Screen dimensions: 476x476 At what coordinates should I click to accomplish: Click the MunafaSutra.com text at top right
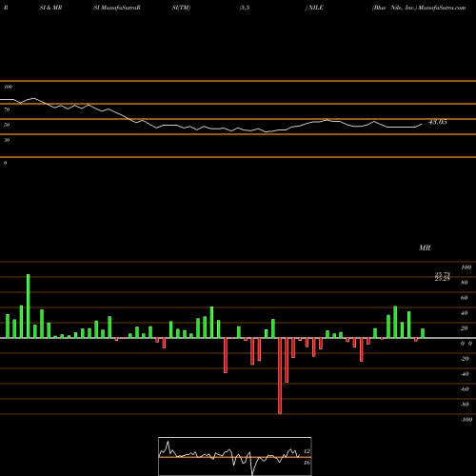(442, 8)
